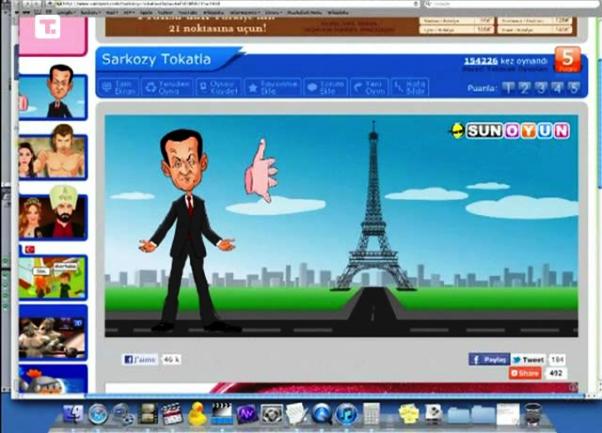602x433 pixels.
Task: Click the SunOyun logo in game
Action: pos(510,131)
